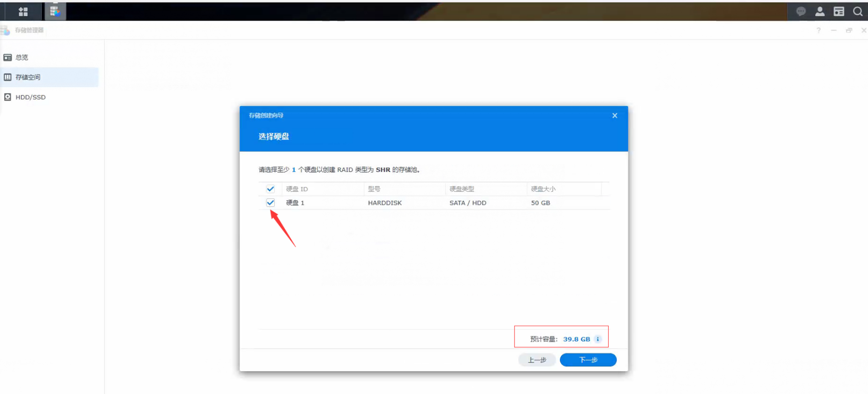Click the search magnifier icon
Image resolution: width=868 pixels, height=394 pixels.
[858, 12]
